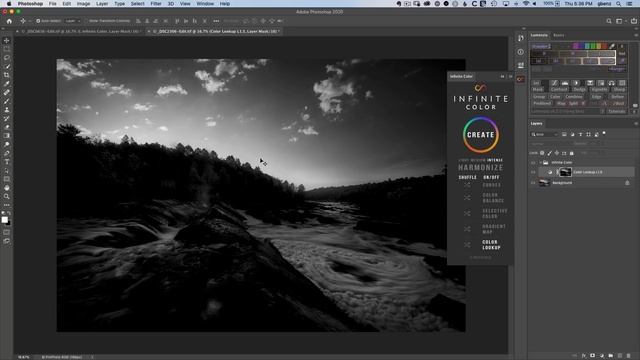Open the Filter menu

click(156, 4)
